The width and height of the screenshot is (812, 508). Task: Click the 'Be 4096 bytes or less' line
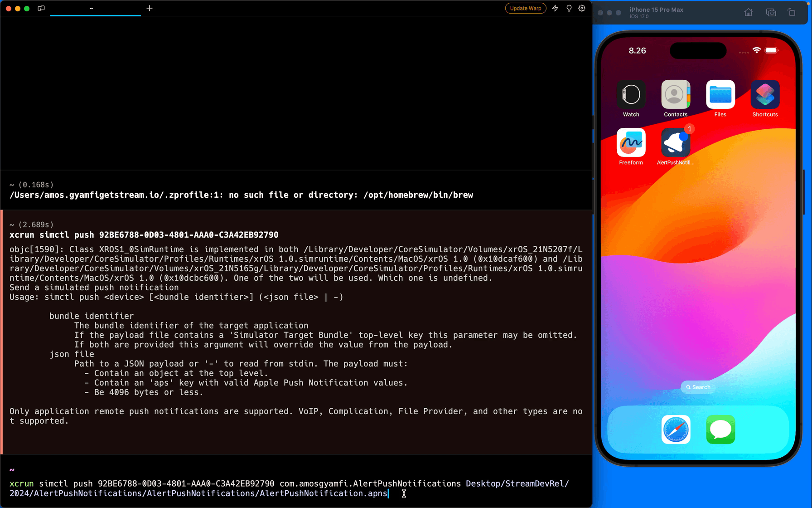[144, 392]
